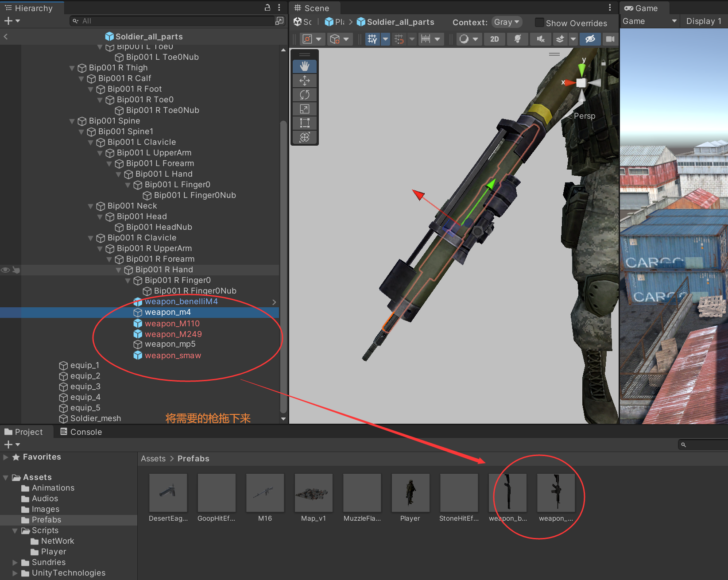Open the Scene panel options menu
Image resolution: width=728 pixels, height=580 pixels.
click(x=610, y=8)
